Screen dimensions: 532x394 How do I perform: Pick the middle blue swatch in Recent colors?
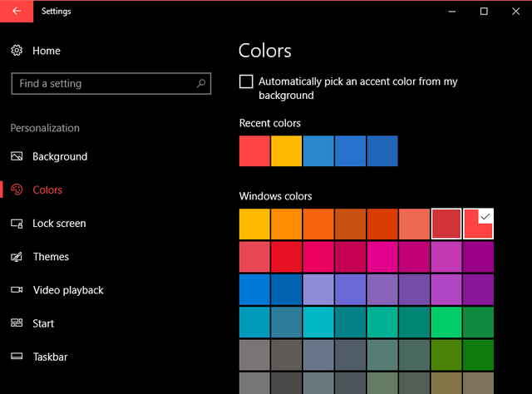coord(350,151)
